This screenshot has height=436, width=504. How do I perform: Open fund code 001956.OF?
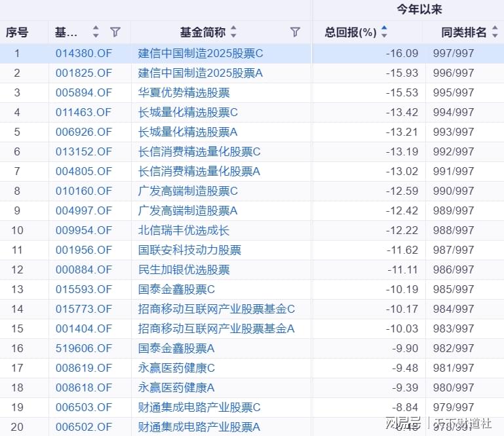[84, 250]
